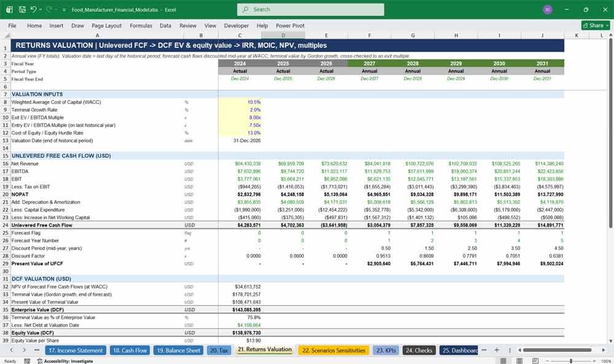Show hidden sheet tabs with left ellipsis
This screenshot has width=614, height=364.
point(37,350)
